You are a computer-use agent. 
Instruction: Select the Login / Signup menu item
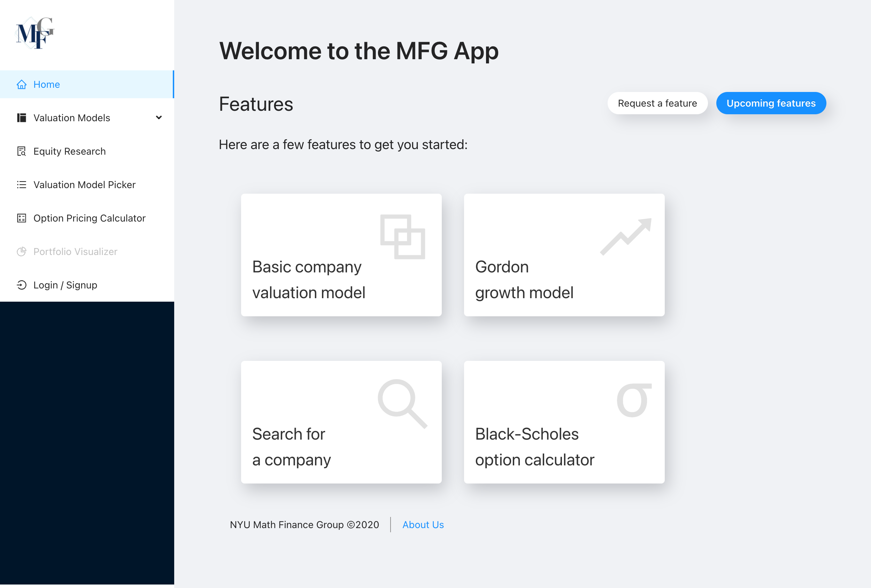pyautogui.click(x=64, y=284)
